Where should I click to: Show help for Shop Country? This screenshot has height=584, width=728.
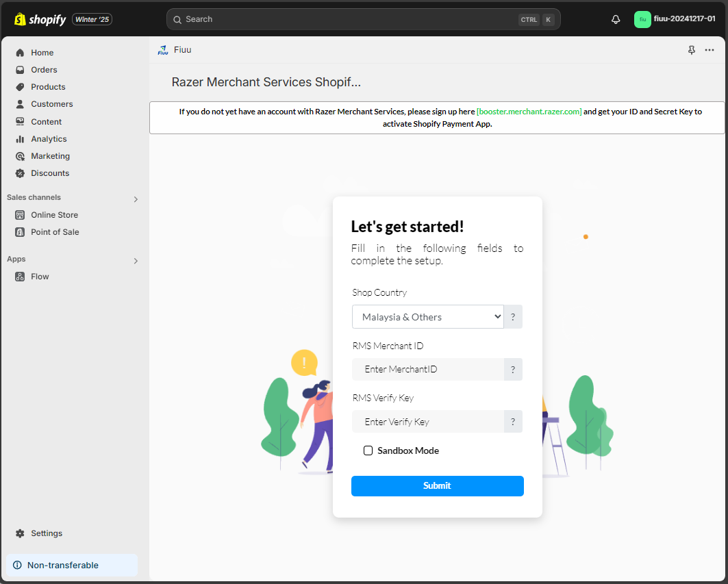(513, 316)
